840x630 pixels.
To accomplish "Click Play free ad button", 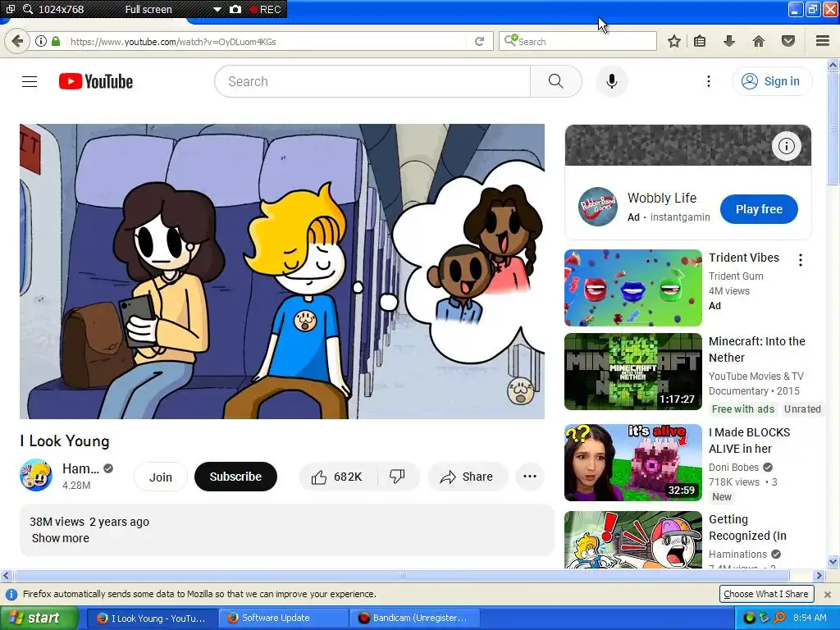I will click(759, 209).
